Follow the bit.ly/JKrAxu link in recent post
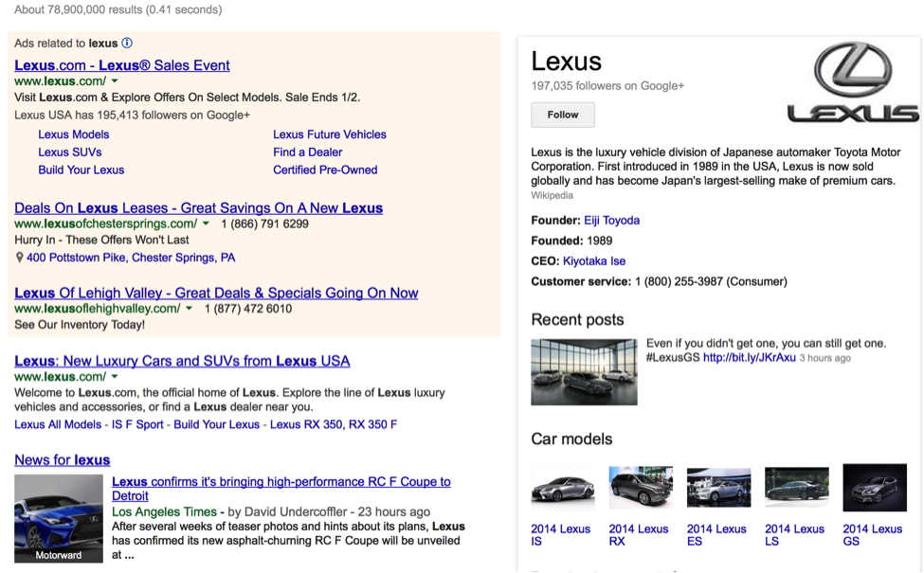924x573 pixels. (749, 358)
